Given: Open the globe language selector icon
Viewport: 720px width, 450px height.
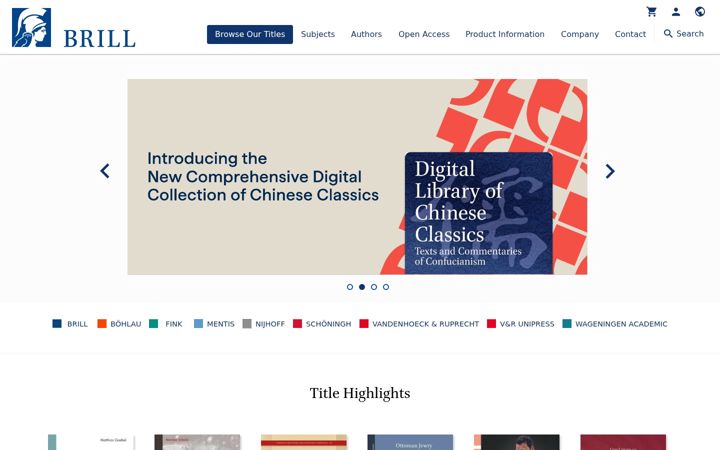Looking at the screenshot, I should point(700,11).
